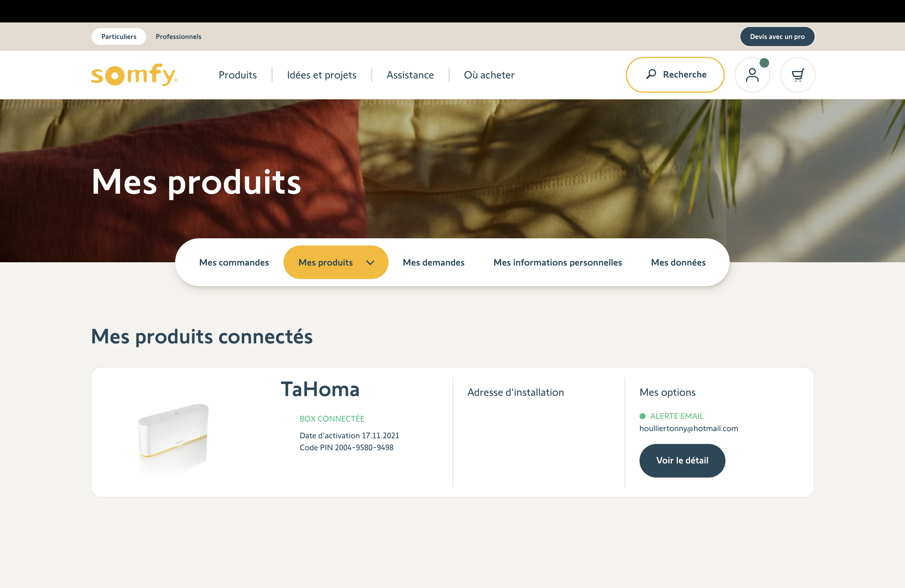Click the magnifying glass search icon
This screenshot has height=588, width=905.
(x=651, y=74)
